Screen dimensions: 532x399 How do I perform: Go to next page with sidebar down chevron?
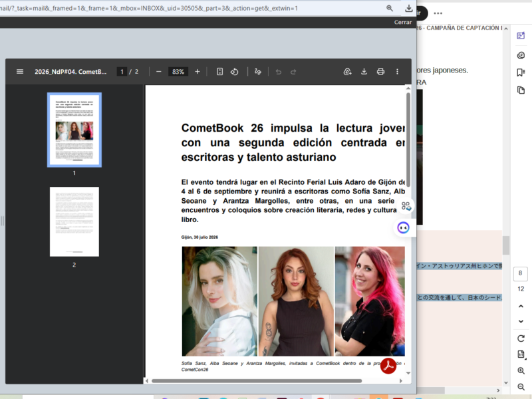521,321
